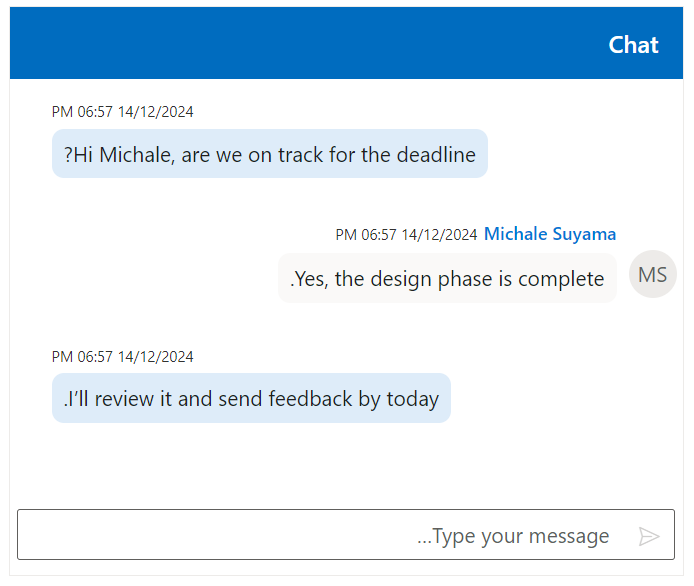Click the empty chat area below the last message
The height and width of the screenshot is (586, 694).
[x=345, y=462]
